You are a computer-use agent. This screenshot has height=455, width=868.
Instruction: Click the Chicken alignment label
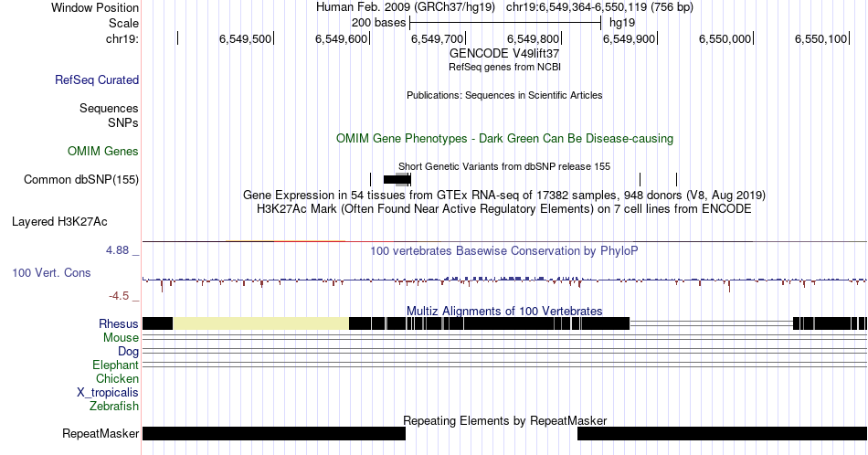pyautogui.click(x=117, y=378)
